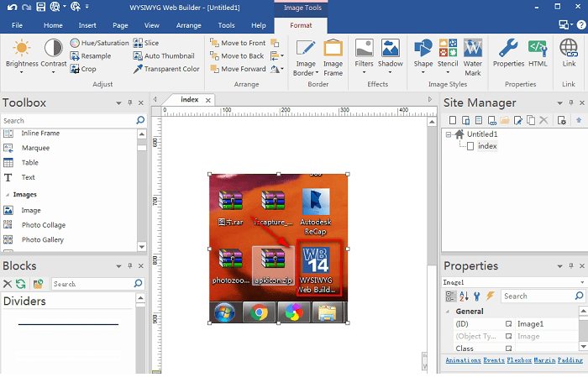Open the Contrast adjustment

pyautogui.click(x=53, y=55)
